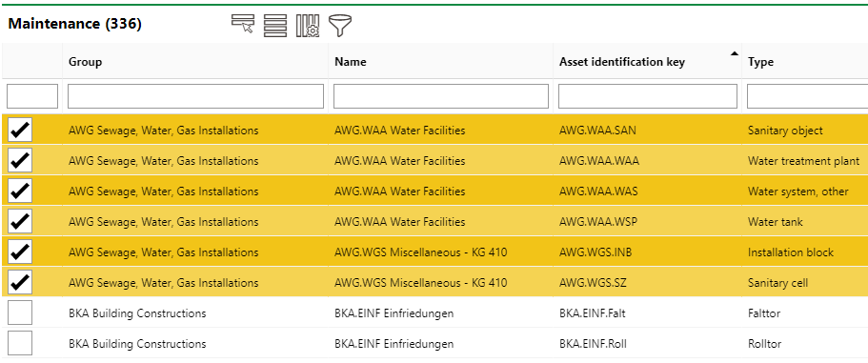Sort by the Group column header

pos(85,61)
